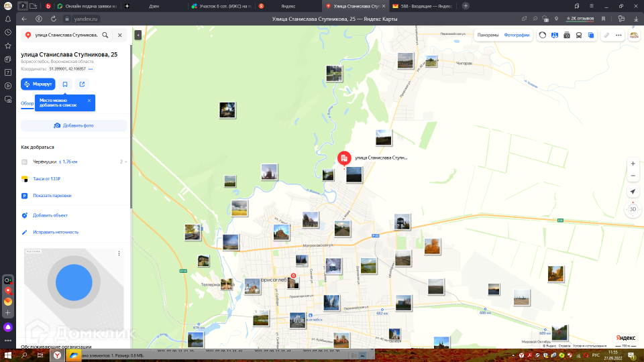Open the map layers selector
The width and height of the screenshot is (644, 362).
click(591, 35)
